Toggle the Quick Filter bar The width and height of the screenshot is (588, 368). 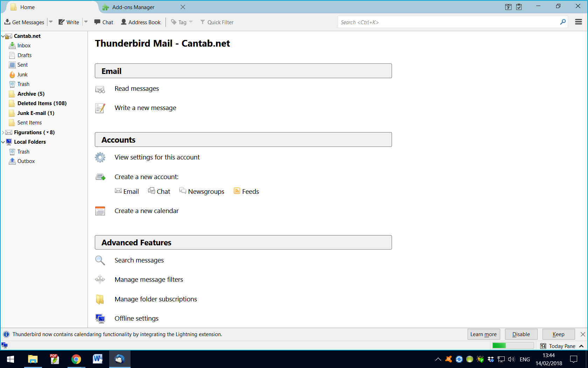tap(217, 22)
